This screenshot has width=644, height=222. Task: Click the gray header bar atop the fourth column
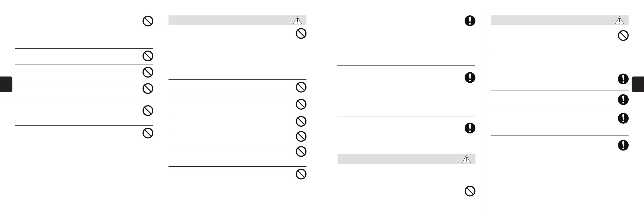pos(552,21)
